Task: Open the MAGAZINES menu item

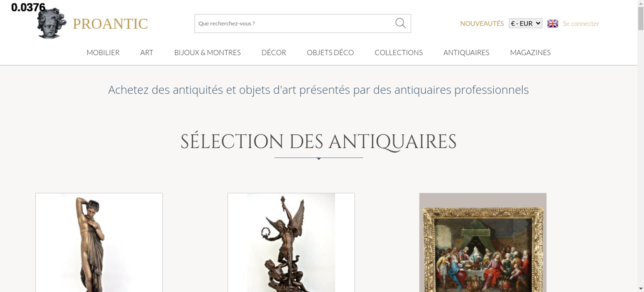Action: click(x=530, y=52)
